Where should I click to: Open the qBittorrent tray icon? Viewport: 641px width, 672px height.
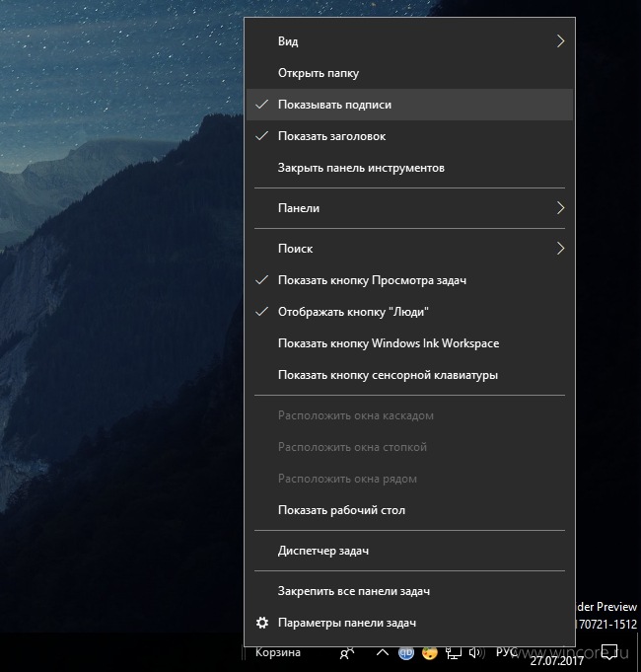pyautogui.click(x=406, y=652)
